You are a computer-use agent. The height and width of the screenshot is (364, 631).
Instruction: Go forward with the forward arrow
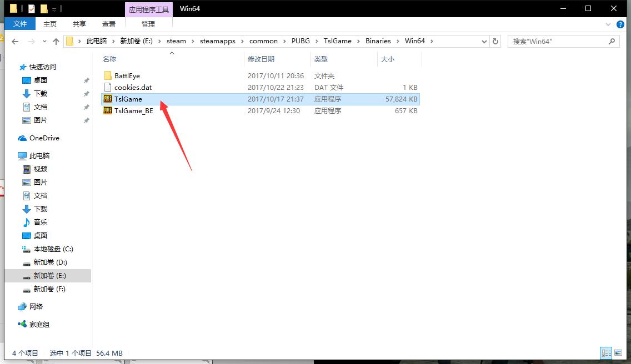(32, 42)
